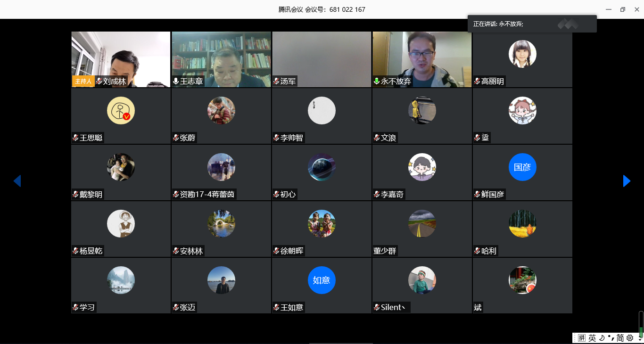
Task: Click the 拼 pinyin input method icon
Action: pos(582,338)
